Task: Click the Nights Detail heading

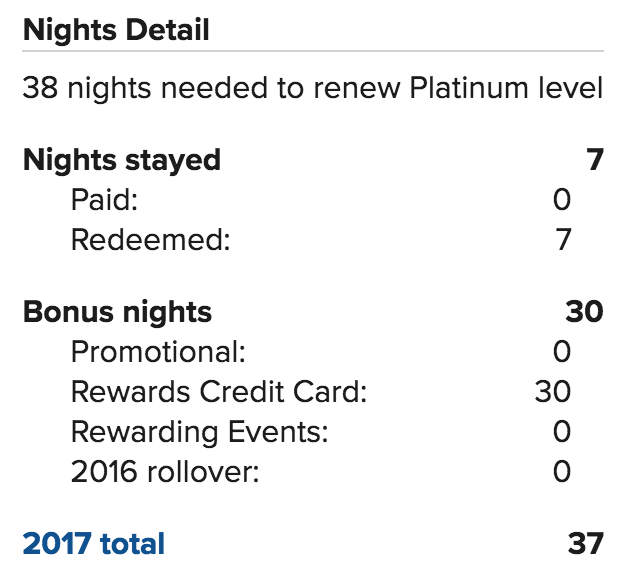Action: [116, 30]
